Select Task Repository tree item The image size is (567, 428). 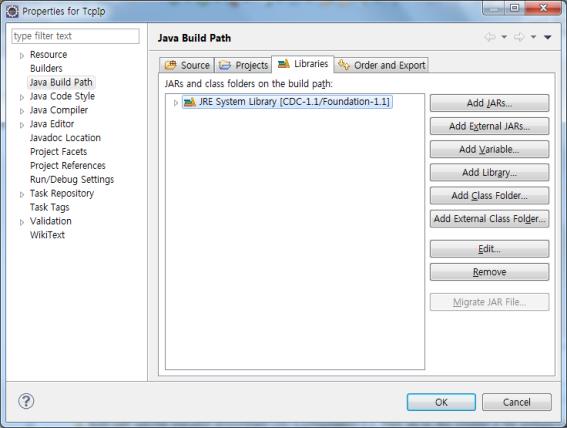point(62,193)
